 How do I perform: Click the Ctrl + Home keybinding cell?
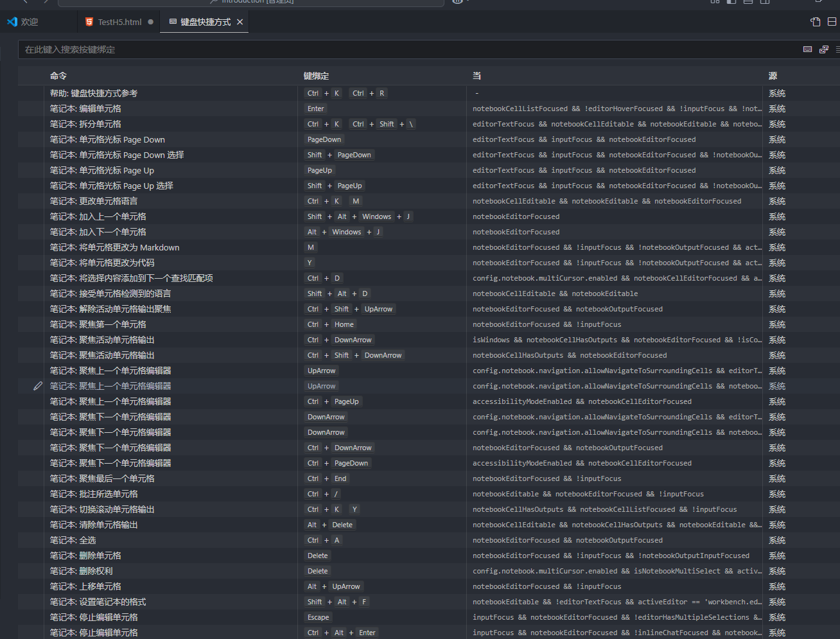331,324
